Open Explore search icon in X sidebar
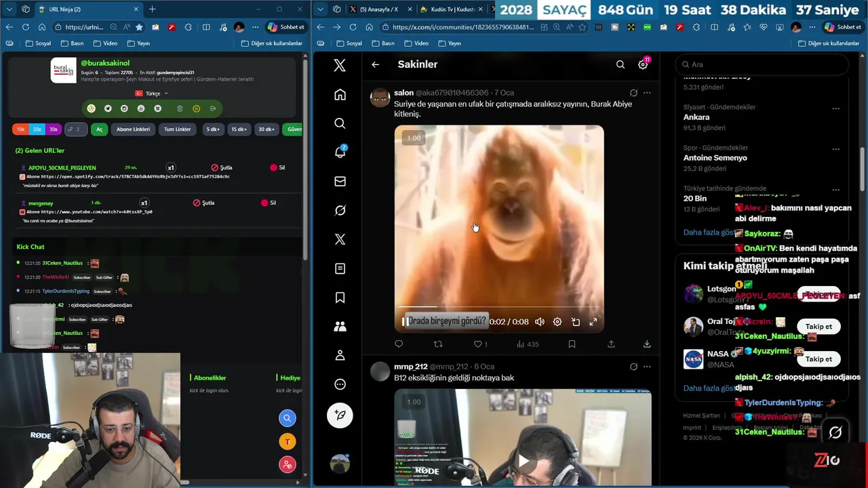Viewport: 868px width, 488px height. (x=340, y=123)
